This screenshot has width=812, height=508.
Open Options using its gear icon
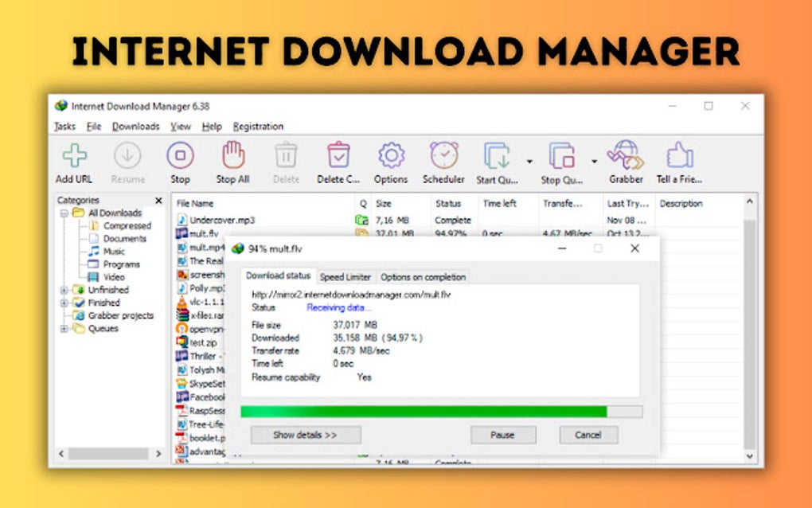tap(390, 158)
